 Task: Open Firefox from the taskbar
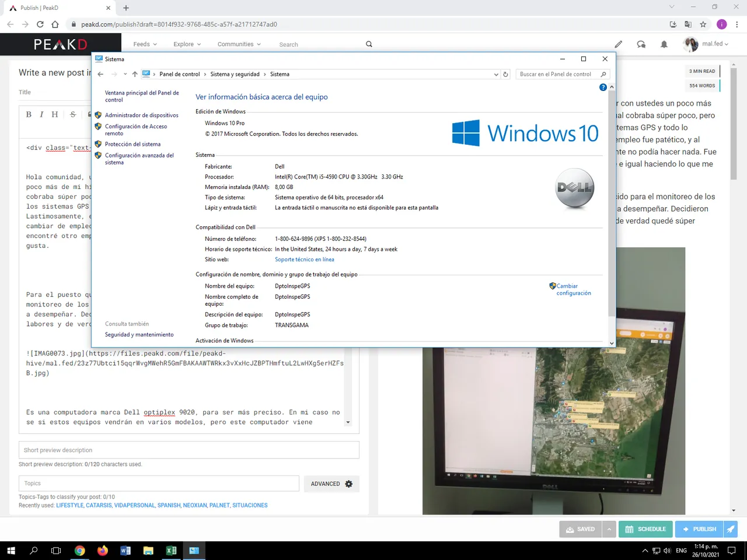pos(103,550)
